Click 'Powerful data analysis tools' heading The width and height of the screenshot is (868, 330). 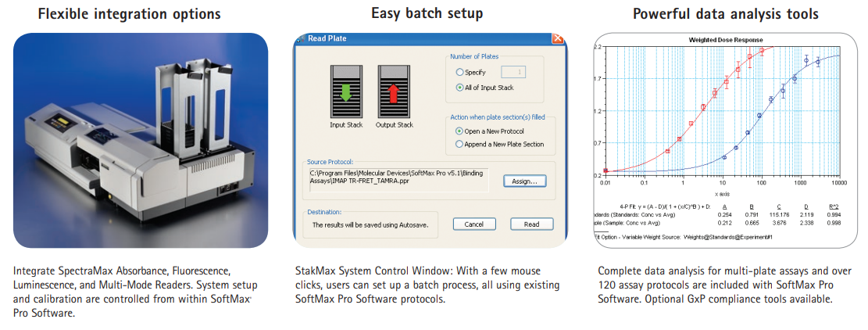(726, 13)
